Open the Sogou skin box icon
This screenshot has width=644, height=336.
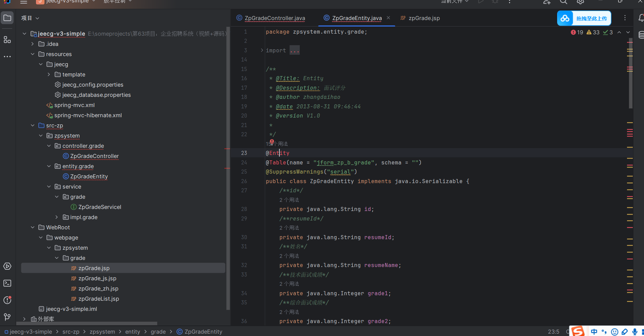coord(625,332)
